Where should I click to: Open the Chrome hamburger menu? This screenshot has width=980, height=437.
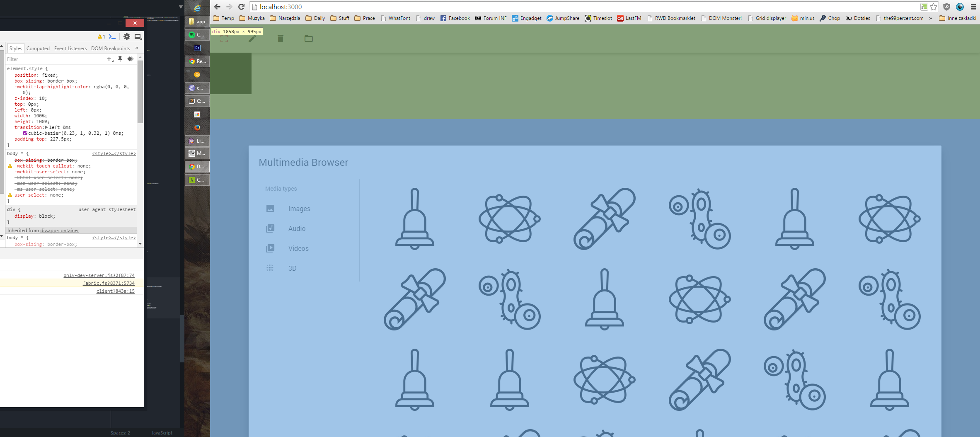(x=973, y=7)
